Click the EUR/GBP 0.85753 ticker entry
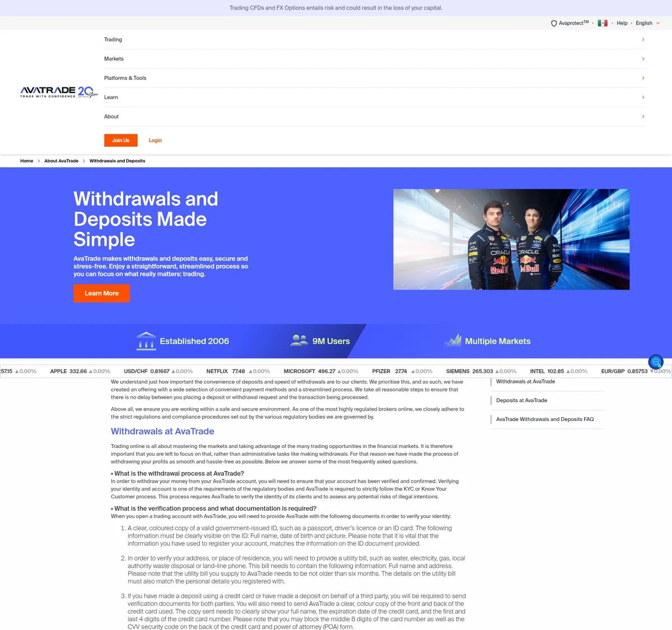Image resolution: width=672 pixels, height=630 pixels. point(636,371)
